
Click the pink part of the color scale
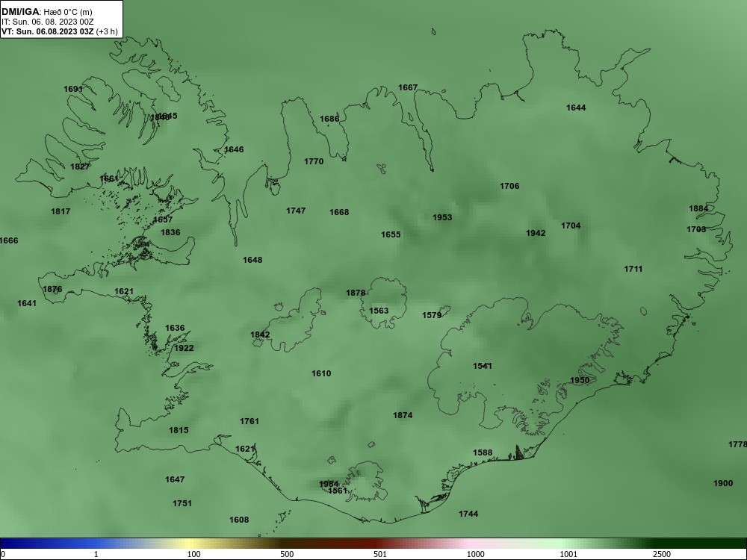point(469,544)
